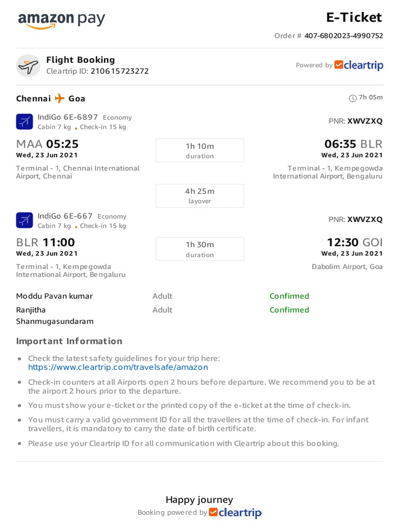Click the Amazon Pay logo
This screenshot has width=399, height=532.
[x=61, y=20]
